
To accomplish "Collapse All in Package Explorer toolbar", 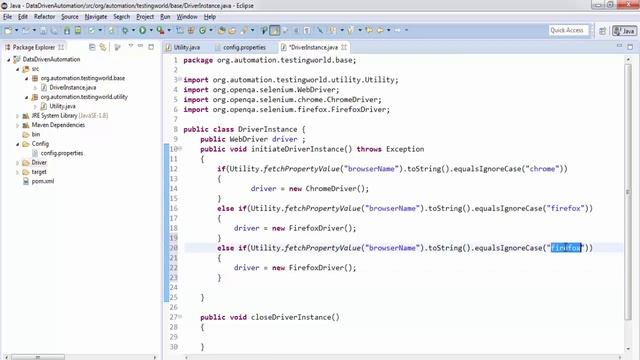I will (x=92, y=47).
